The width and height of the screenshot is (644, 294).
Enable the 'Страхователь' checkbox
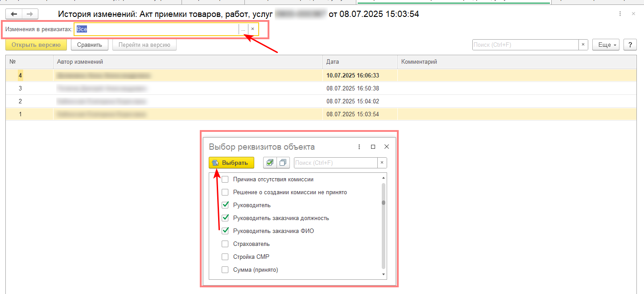tap(225, 244)
